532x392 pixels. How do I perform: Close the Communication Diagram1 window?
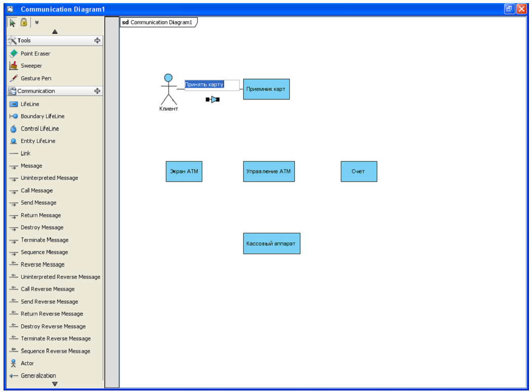[521, 9]
